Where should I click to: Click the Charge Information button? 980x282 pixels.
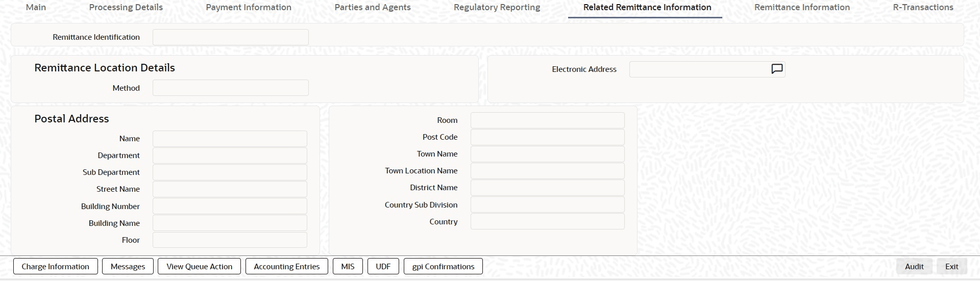55,266
